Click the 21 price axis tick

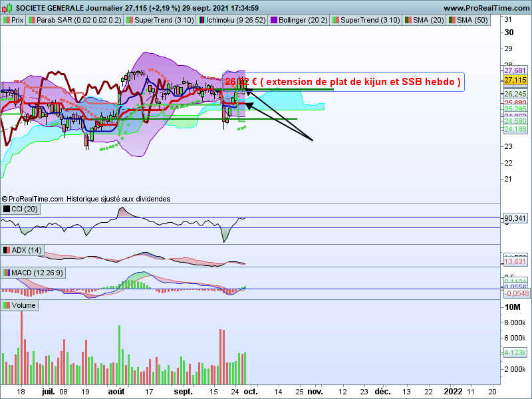(x=508, y=179)
